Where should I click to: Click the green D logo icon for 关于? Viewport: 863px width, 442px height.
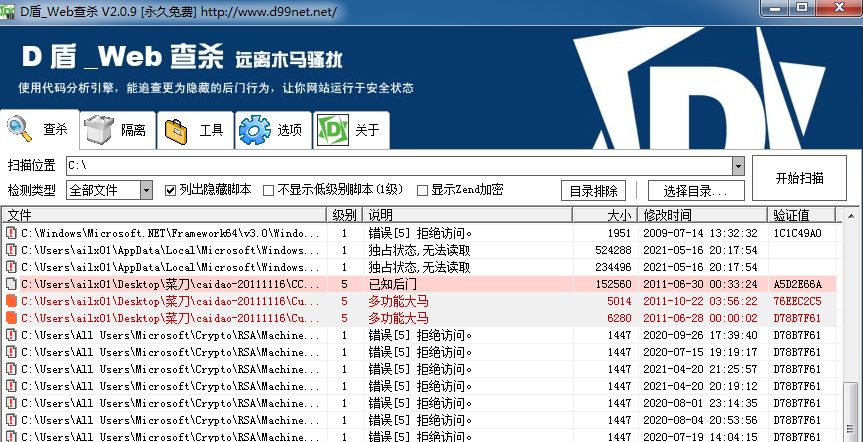tap(332, 129)
